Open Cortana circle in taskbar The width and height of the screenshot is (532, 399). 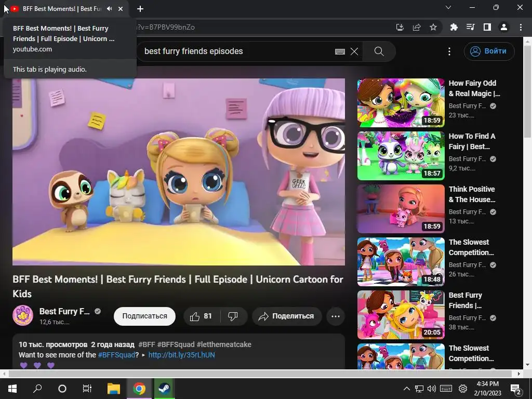(62, 389)
